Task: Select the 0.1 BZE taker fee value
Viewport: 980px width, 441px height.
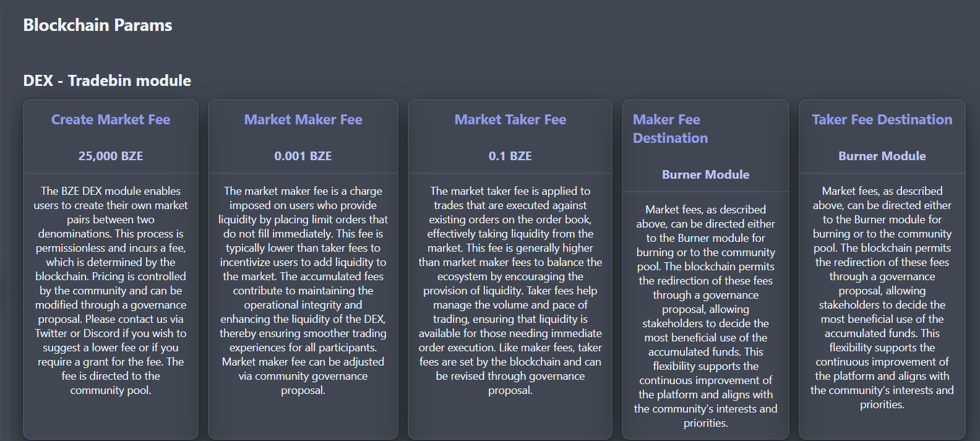Action: click(510, 156)
